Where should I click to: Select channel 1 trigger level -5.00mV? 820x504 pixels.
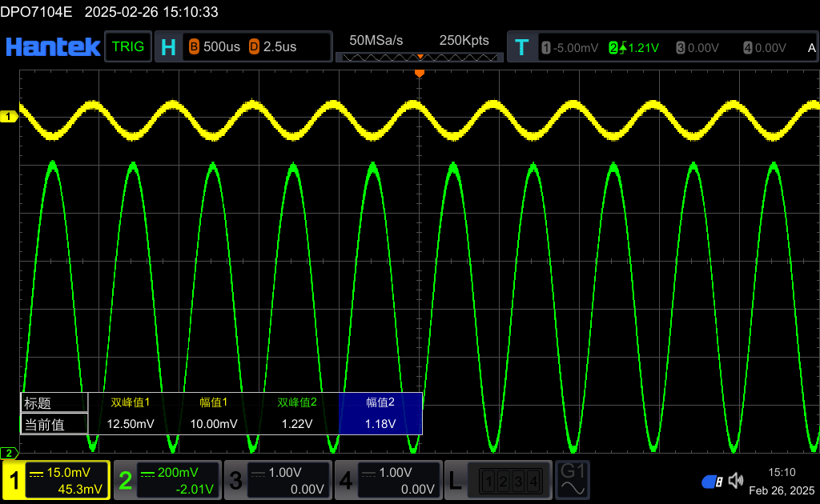pos(570,48)
